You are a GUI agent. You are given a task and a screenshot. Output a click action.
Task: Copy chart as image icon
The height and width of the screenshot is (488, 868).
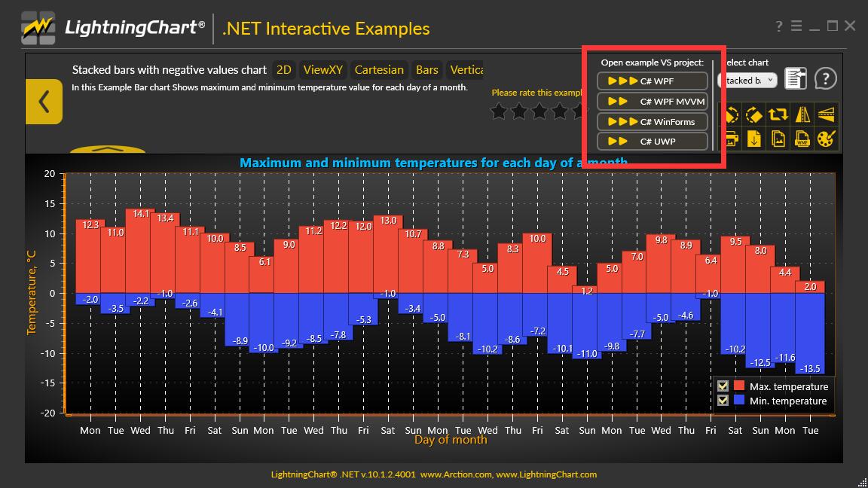pos(778,139)
